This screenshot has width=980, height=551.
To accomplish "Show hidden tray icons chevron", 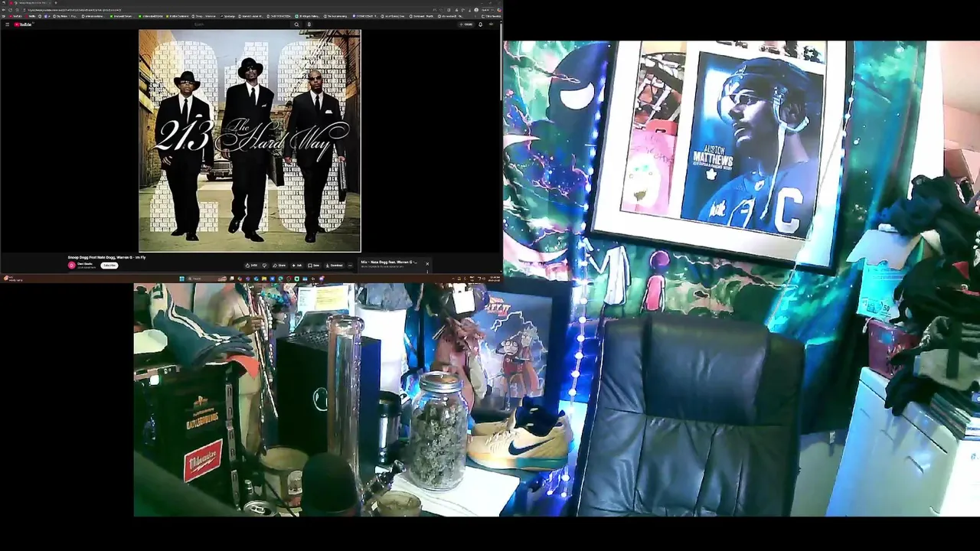I will 452,279.
